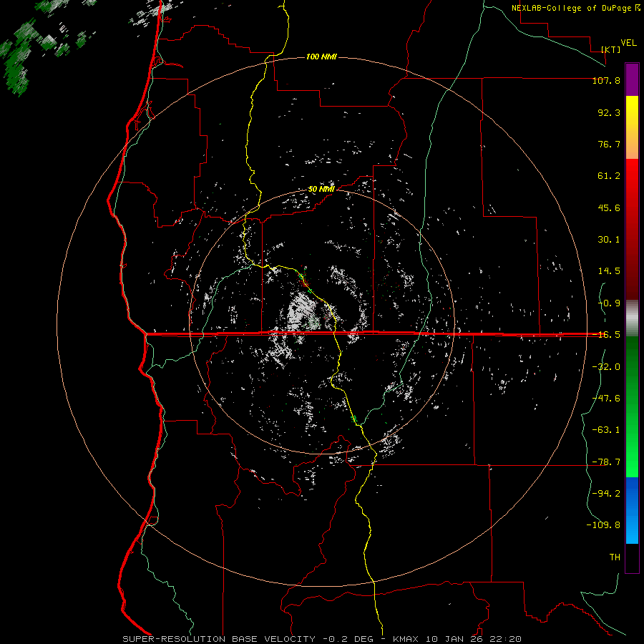
Task: Click the [KT] units label
Action: coord(611,49)
